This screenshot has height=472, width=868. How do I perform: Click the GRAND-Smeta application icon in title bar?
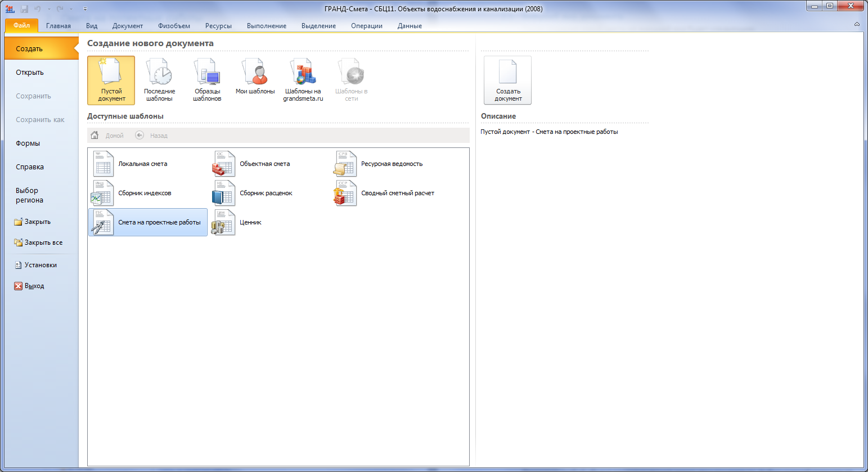10,9
